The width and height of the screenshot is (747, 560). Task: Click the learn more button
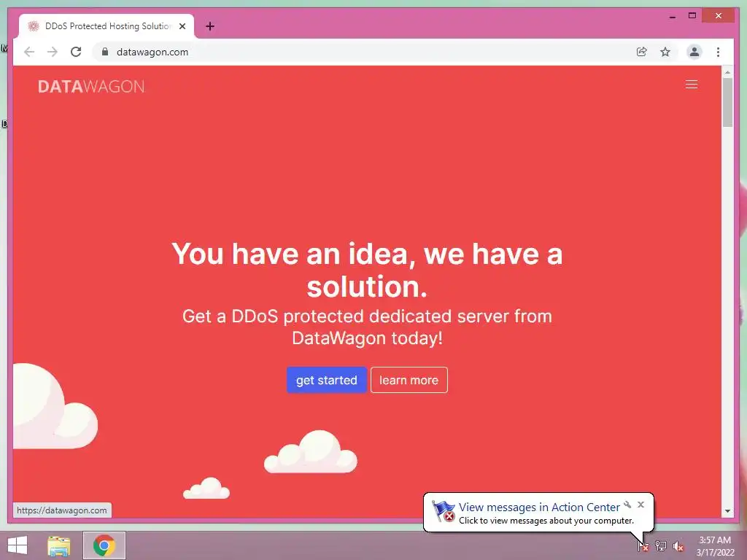pos(409,380)
